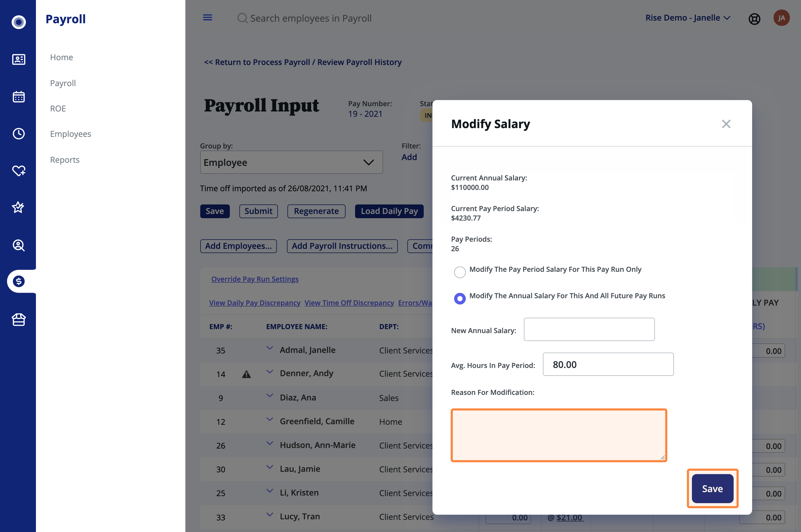Click the $21.00 rate link
The height and width of the screenshot is (532, 801).
pyautogui.click(x=569, y=517)
